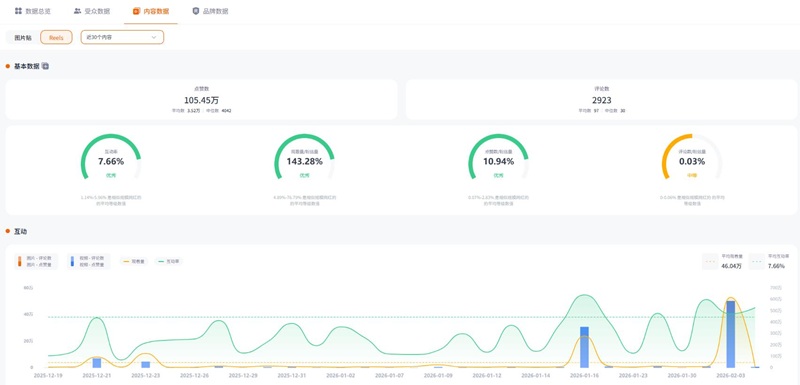Viewport: 800px width, 385px height.
Task: Click the 品牌数据 shield icon
Action: (x=195, y=11)
